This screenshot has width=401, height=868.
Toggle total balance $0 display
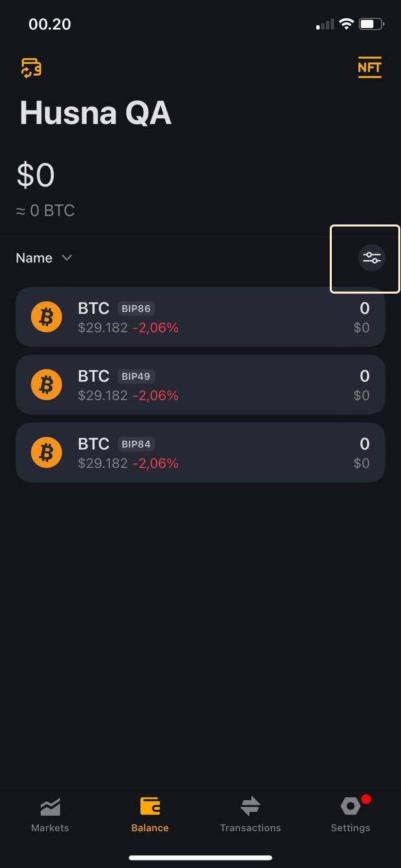(35, 175)
